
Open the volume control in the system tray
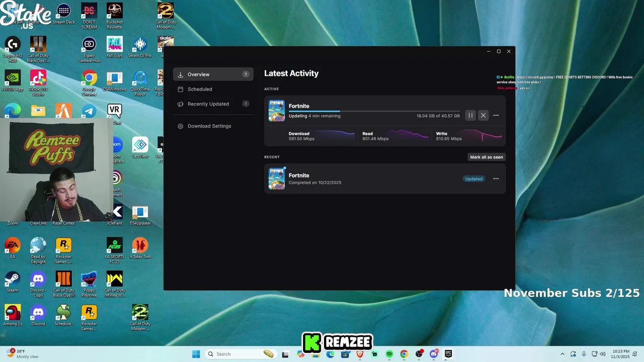pyautogui.click(x=603, y=354)
